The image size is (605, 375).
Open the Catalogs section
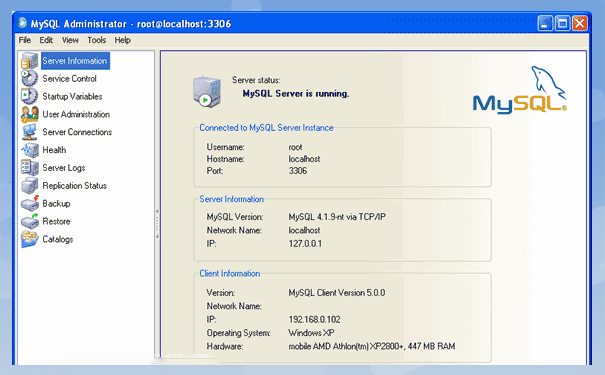tap(58, 239)
